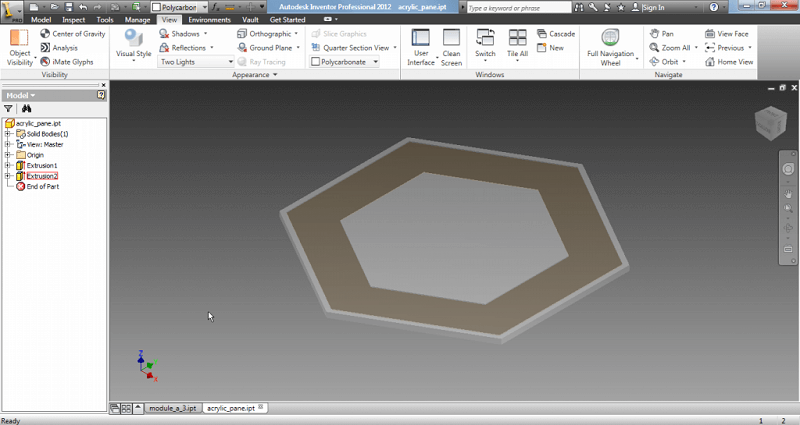
Task: Click the keyword search field
Action: 519,8
